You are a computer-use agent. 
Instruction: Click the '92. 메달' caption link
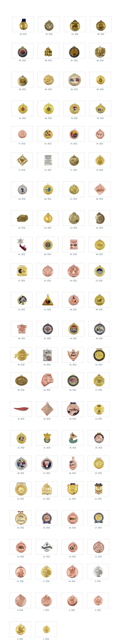point(49,34)
